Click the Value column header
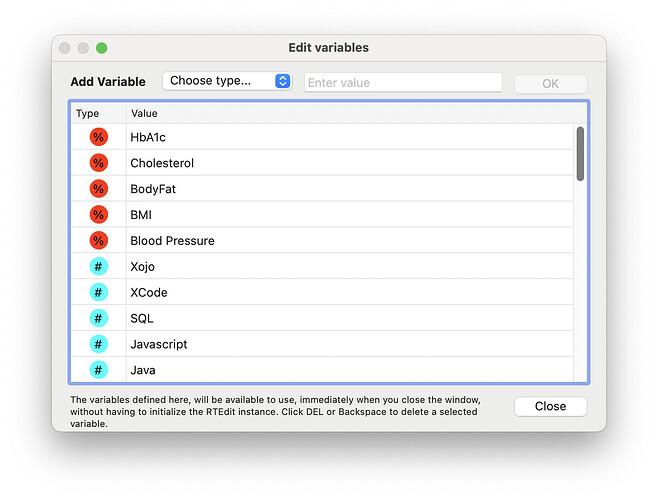 (x=356, y=113)
